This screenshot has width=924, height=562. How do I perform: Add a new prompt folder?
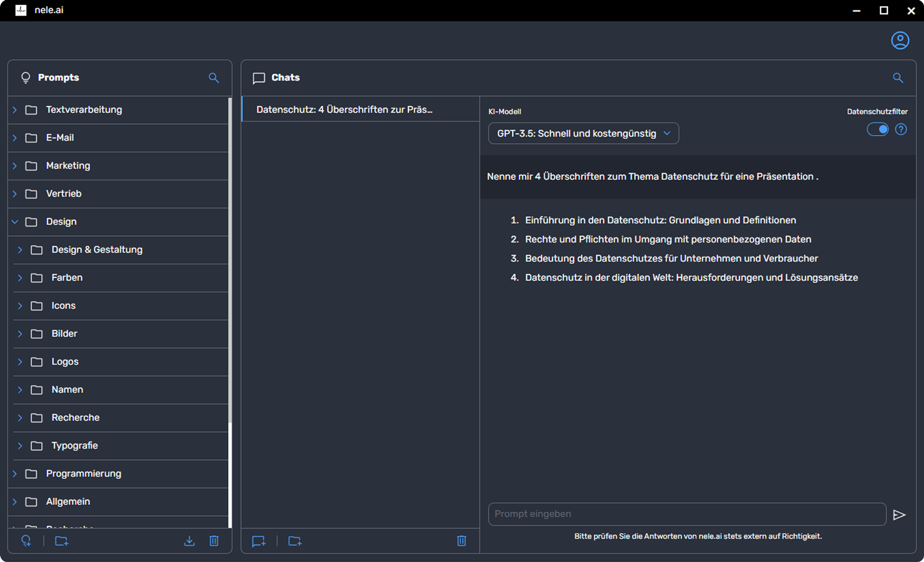click(x=61, y=541)
